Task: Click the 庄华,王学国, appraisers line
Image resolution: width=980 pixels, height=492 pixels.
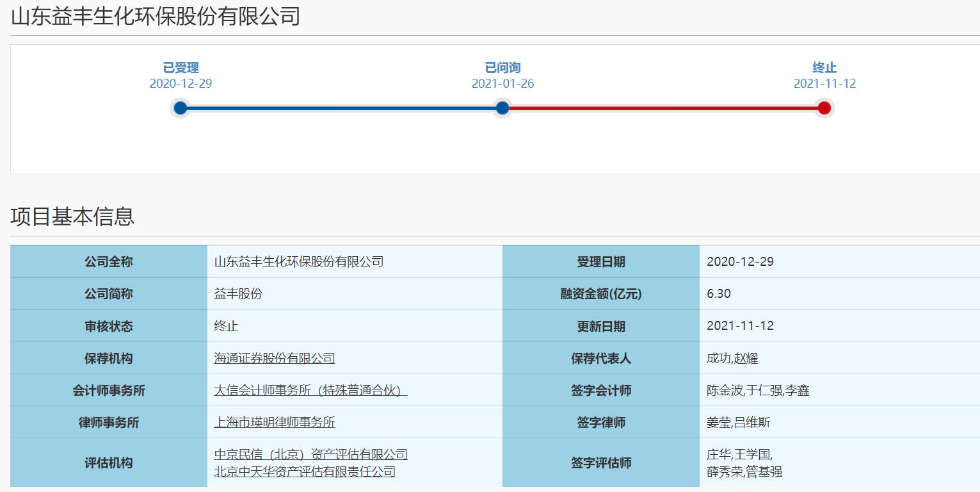Action: click(739, 455)
